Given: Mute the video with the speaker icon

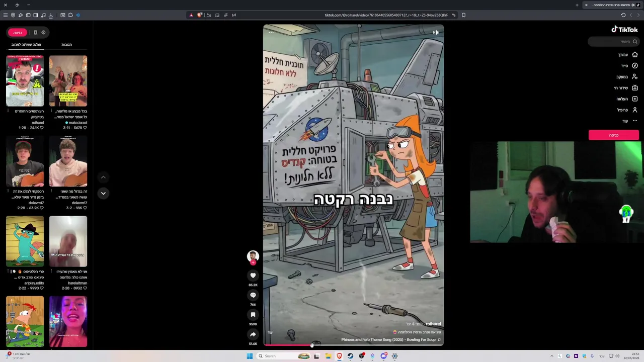Looking at the screenshot, I should tap(436, 32).
